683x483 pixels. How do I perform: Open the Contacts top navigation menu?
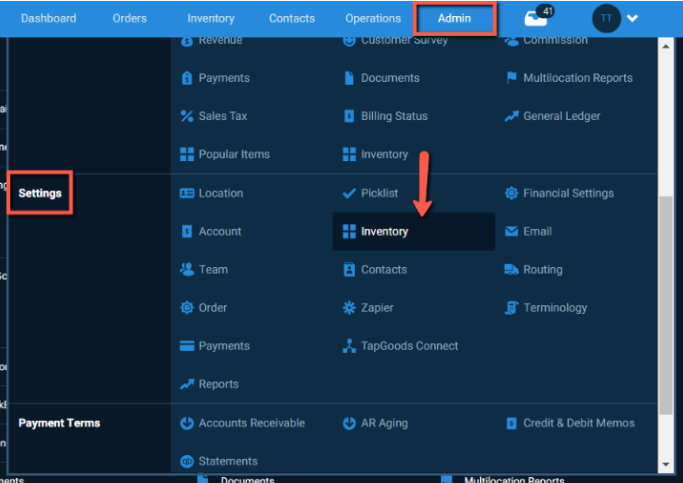click(x=292, y=18)
